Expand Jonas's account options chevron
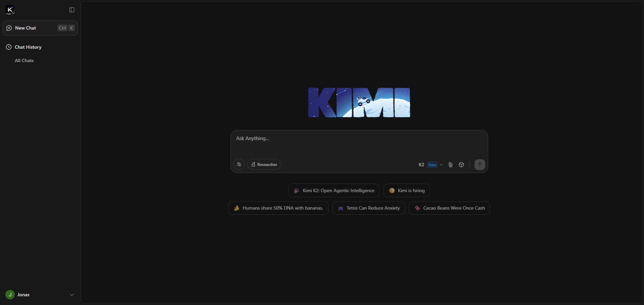 coord(72,295)
